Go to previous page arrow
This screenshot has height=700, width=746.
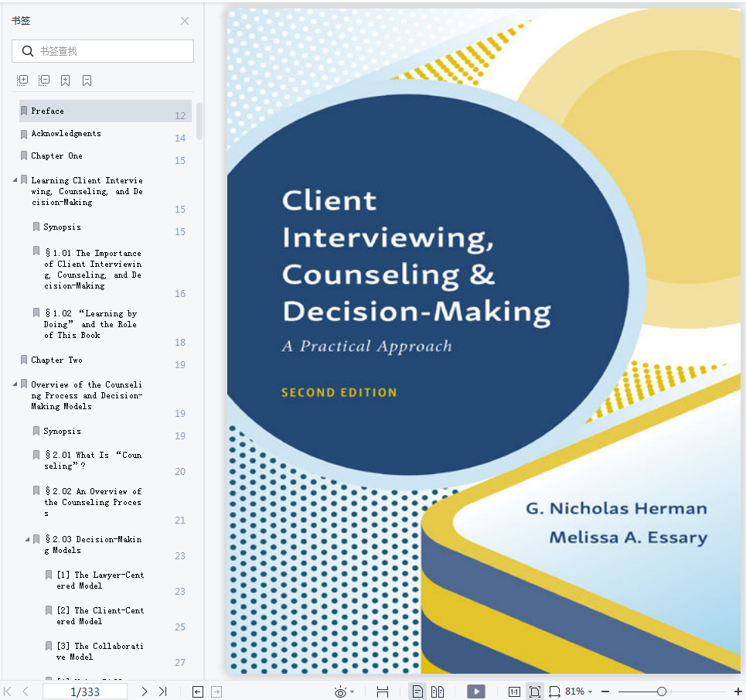pyautogui.click(x=26, y=691)
